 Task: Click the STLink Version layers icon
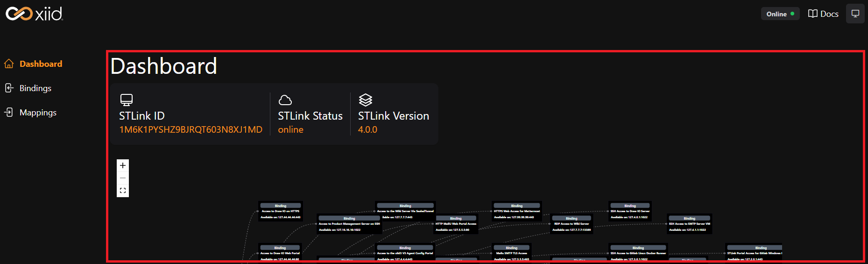pyautogui.click(x=365, y=100)
